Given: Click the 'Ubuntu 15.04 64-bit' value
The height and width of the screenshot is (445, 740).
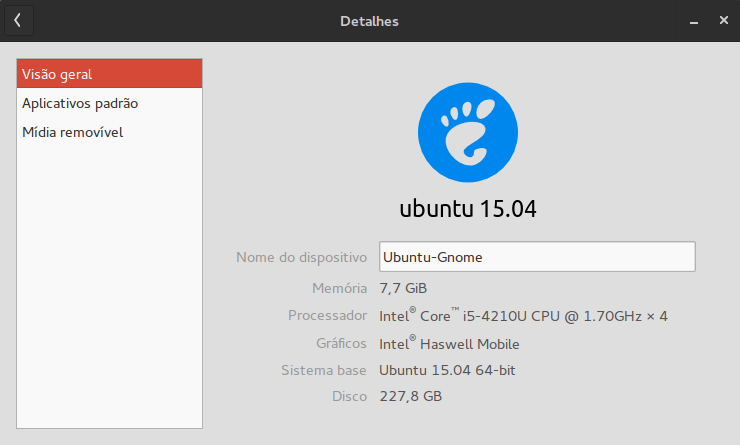Looking at the screenshot, I should point(447,370).
